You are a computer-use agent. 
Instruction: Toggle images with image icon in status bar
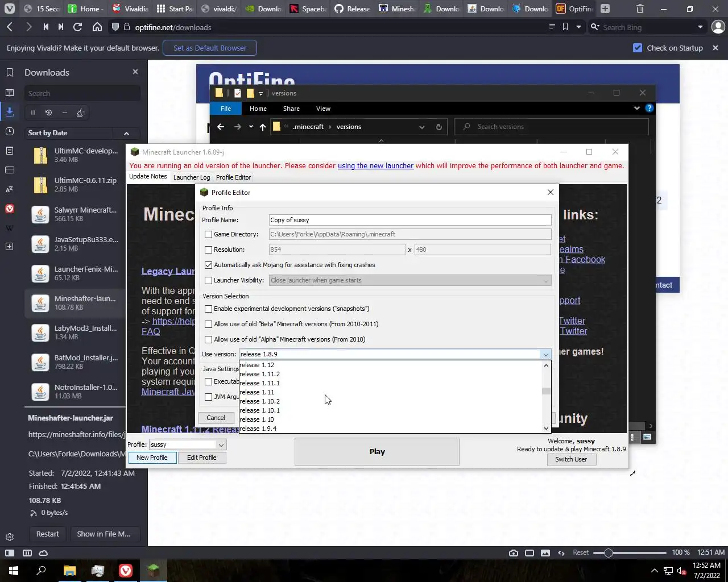click(545, 552)
